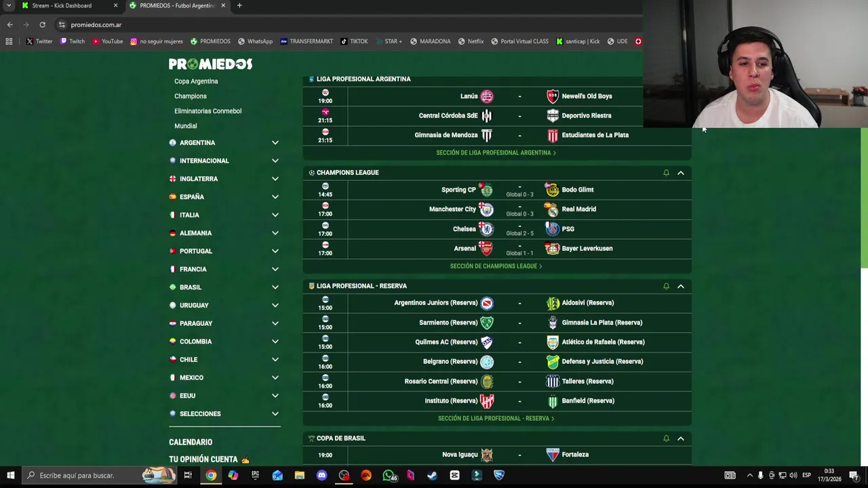Open WhatsApp in the taskbar
This screenshot has height=488, width=868.
click(389, 475)
